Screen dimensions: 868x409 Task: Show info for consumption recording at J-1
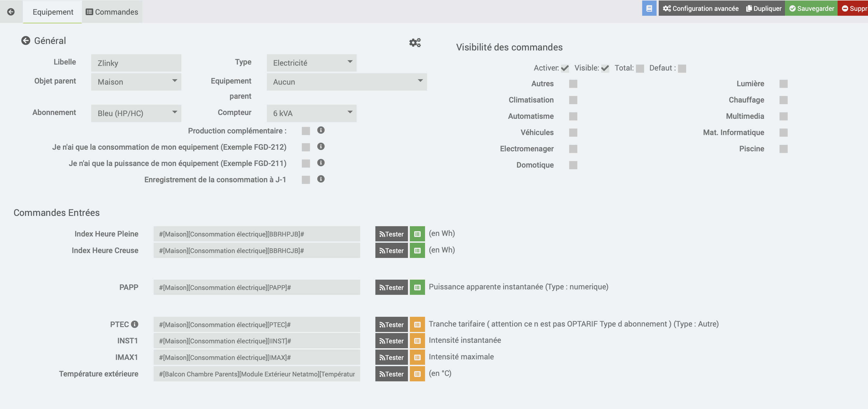click(321, 179)
